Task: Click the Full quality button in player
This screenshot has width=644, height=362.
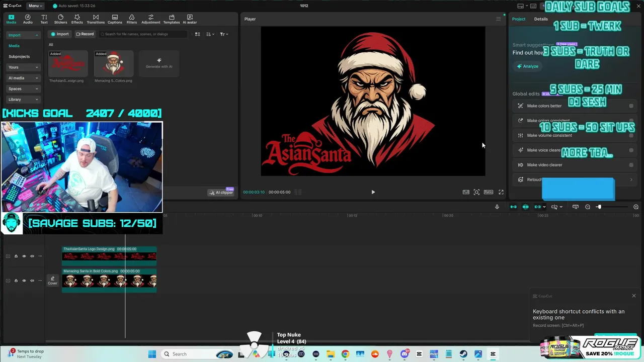Action: point(466,192)
